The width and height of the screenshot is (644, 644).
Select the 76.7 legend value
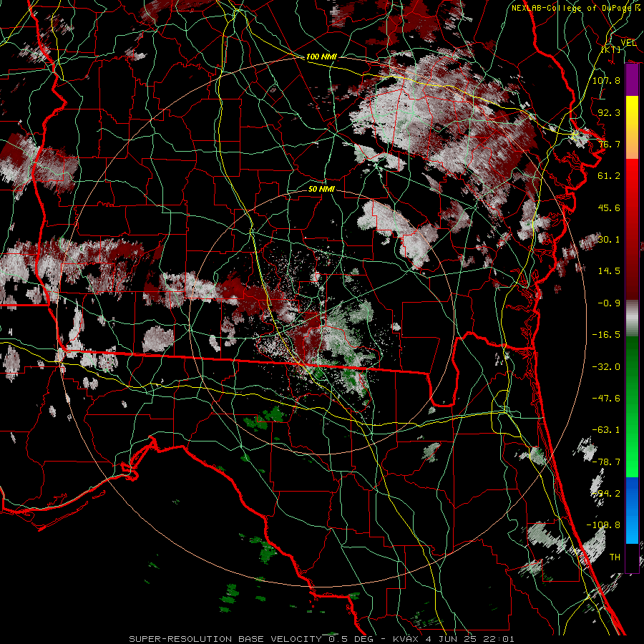(609, 144)
